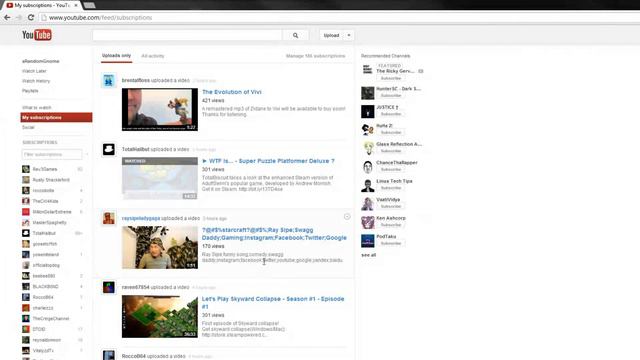Click Ken Ashcorp recommended avatar

point(367,222)
